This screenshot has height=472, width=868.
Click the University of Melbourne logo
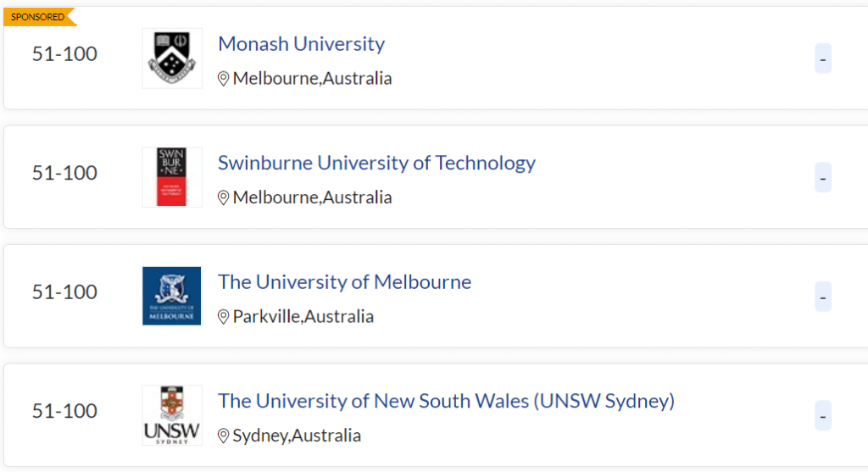tap(172, 296)
